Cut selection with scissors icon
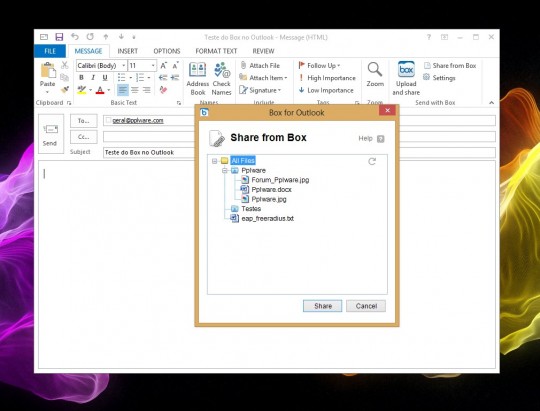This screenshot has width=540, height=411. tap(64, 65)
